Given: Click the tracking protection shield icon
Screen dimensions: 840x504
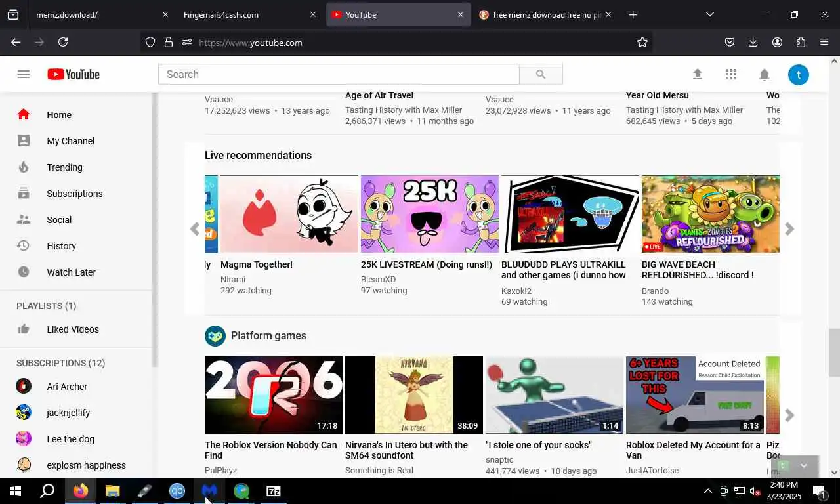Looking at the screenshot, I should point(150,42).
